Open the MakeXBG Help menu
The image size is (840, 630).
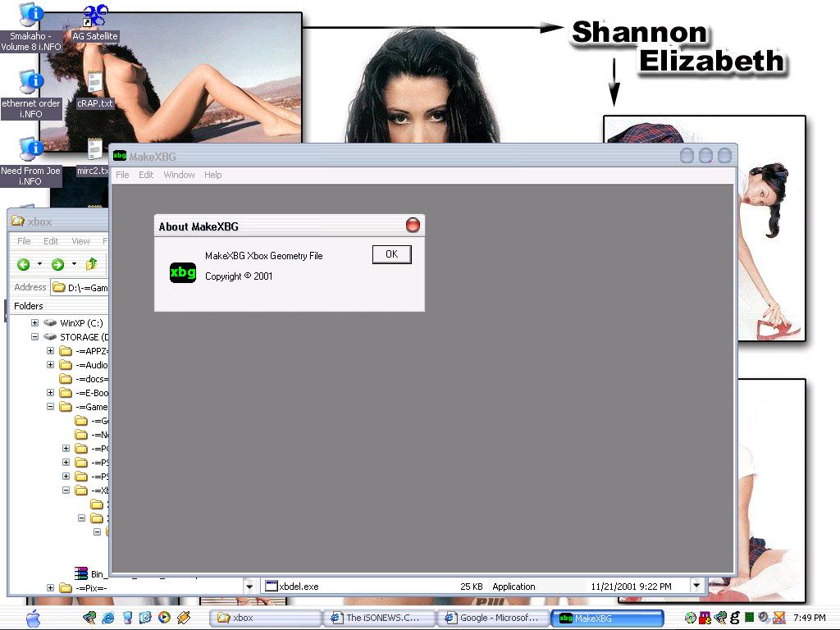(212, 175)
